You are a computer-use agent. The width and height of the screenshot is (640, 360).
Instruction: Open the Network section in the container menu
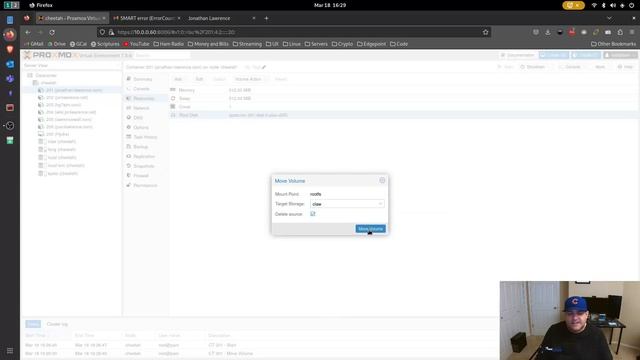coord(141,108)
